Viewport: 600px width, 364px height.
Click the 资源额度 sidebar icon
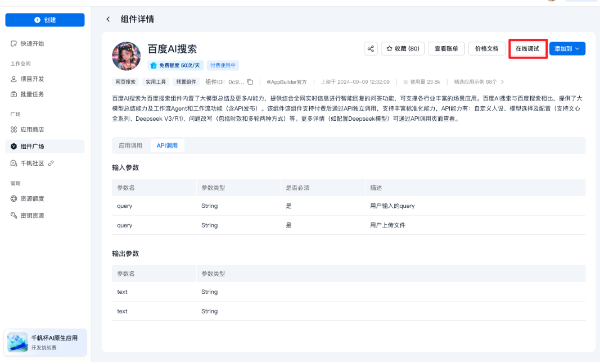[13, 198]
